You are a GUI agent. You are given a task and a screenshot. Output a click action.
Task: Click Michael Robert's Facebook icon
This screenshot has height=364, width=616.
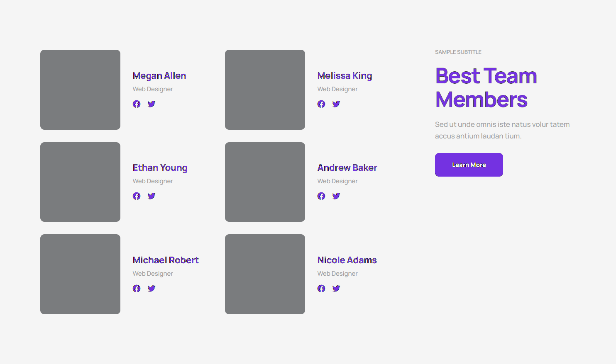137,289
